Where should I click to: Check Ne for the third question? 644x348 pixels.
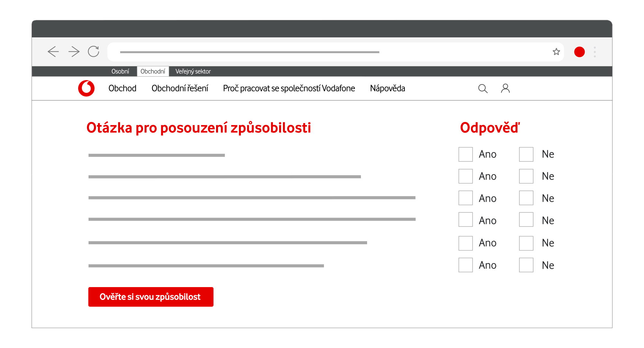click(526, 198)
